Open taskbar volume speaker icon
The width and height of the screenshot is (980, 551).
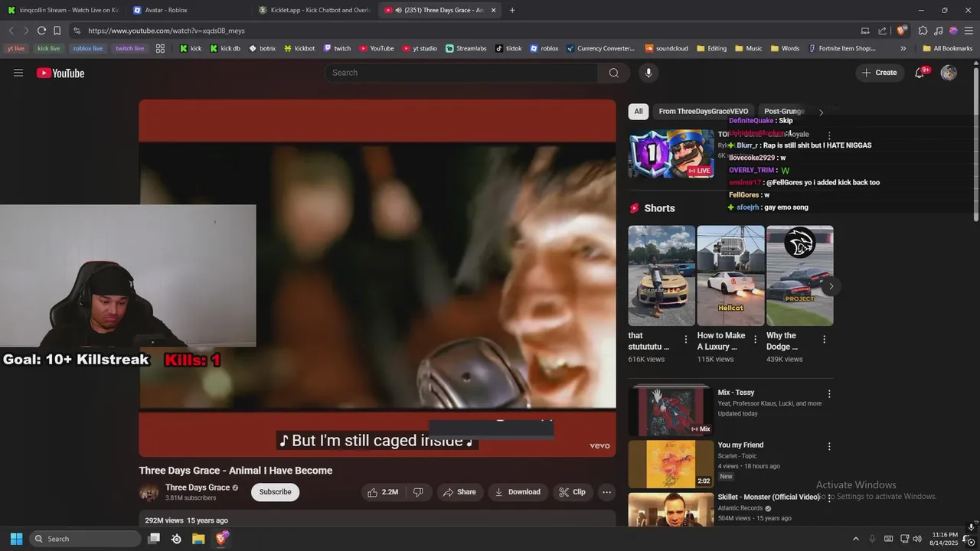coord(918,539)
